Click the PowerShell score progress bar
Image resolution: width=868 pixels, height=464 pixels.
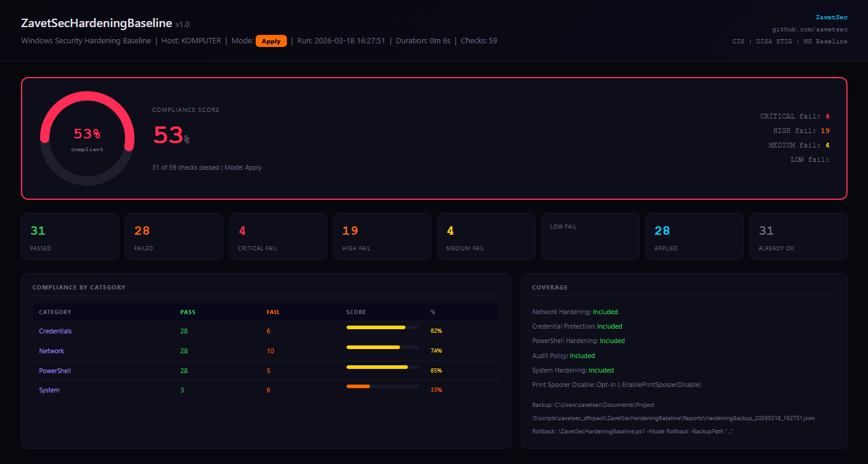click(x=382, y=367)
